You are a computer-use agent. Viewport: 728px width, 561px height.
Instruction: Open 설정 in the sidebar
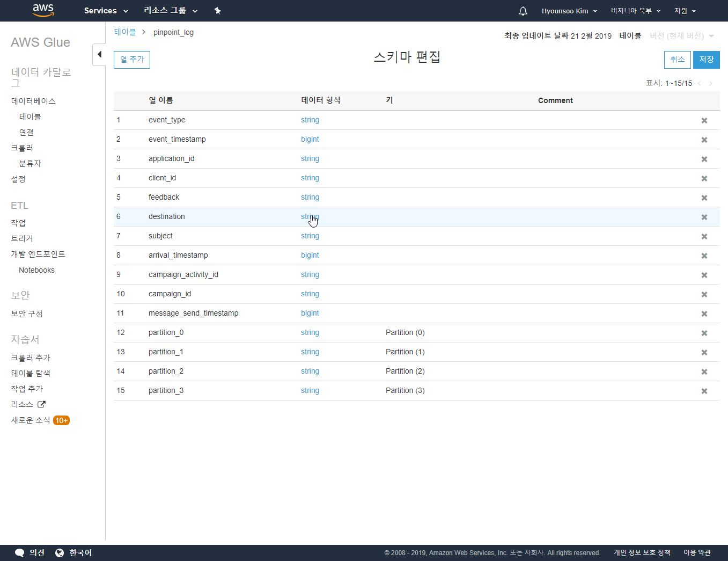point(18,179)
